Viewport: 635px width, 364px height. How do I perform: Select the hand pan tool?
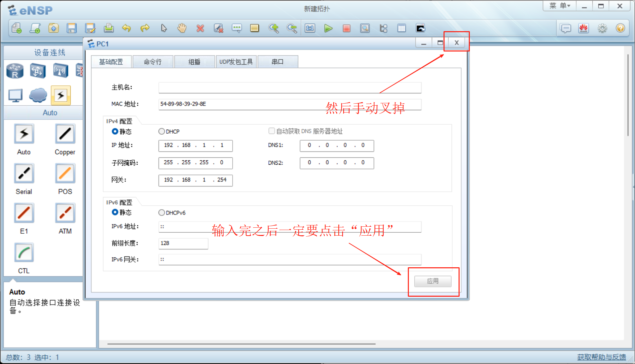[182, 28]
